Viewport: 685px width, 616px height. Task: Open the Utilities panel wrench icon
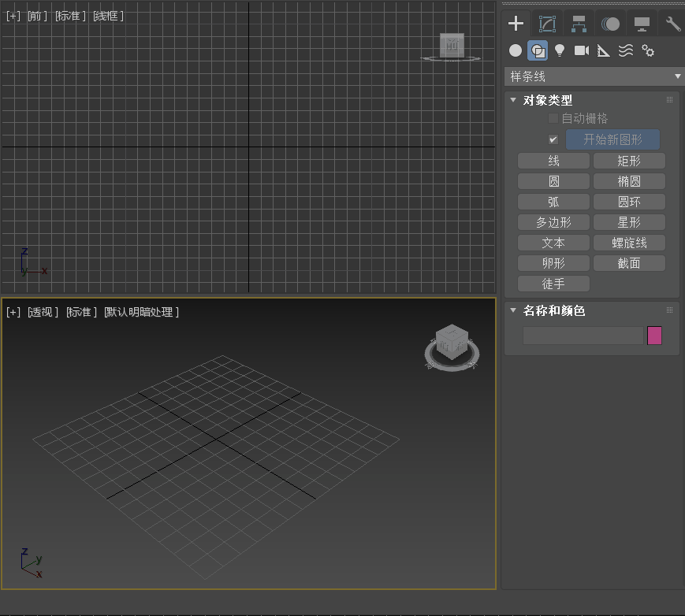coord(672,23)
